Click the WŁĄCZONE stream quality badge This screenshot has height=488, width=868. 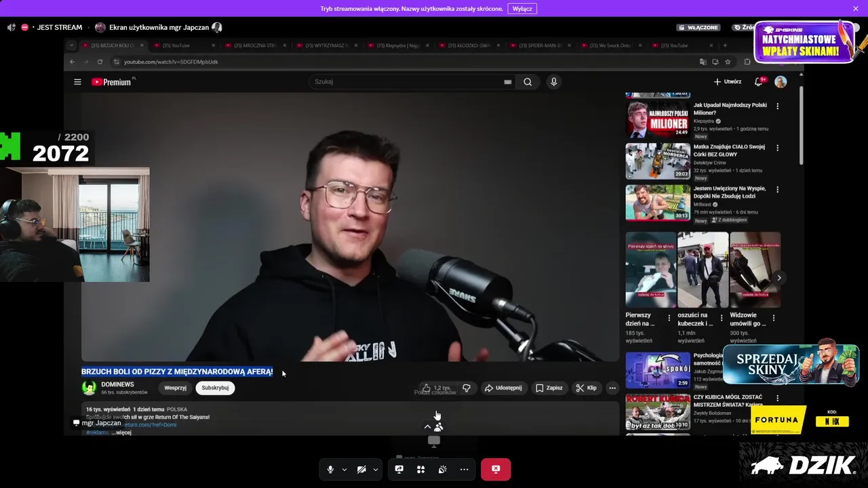click(698, 28)
